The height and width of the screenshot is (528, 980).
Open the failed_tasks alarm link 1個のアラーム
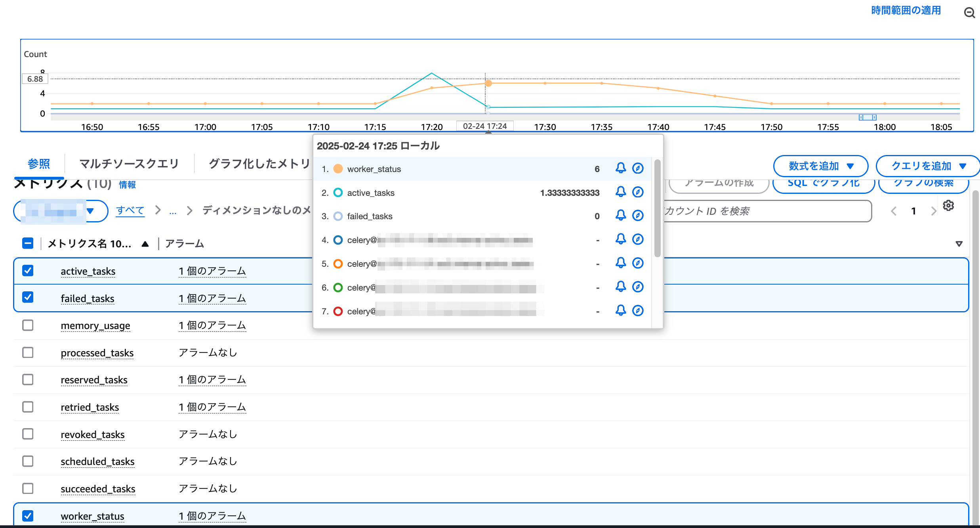(x=212, y=298)
